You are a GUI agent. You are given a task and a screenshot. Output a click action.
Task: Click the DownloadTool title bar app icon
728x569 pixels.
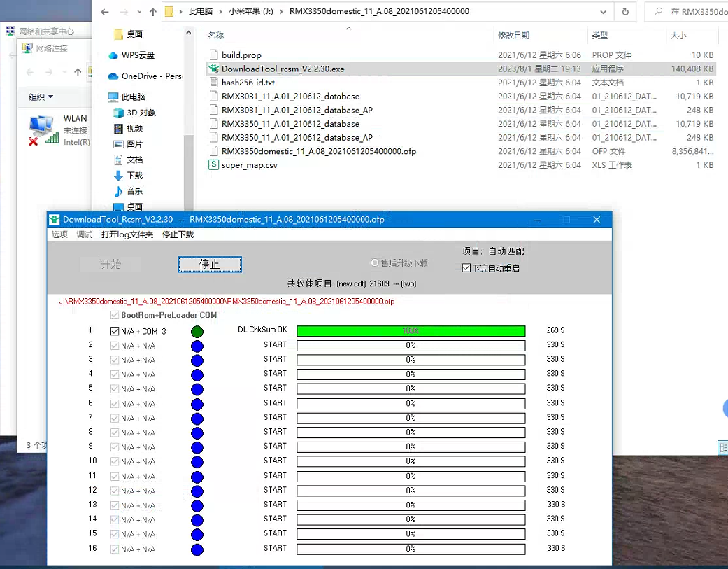(x=55, y=220)
